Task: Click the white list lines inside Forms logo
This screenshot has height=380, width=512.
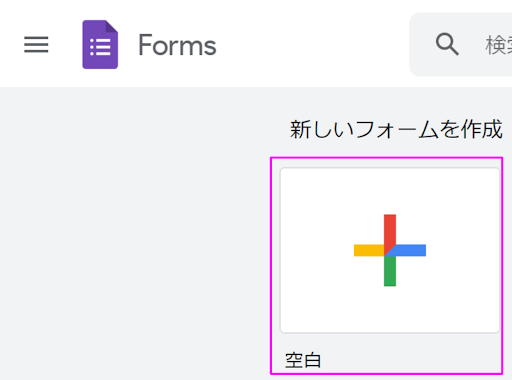Action: 100,47
